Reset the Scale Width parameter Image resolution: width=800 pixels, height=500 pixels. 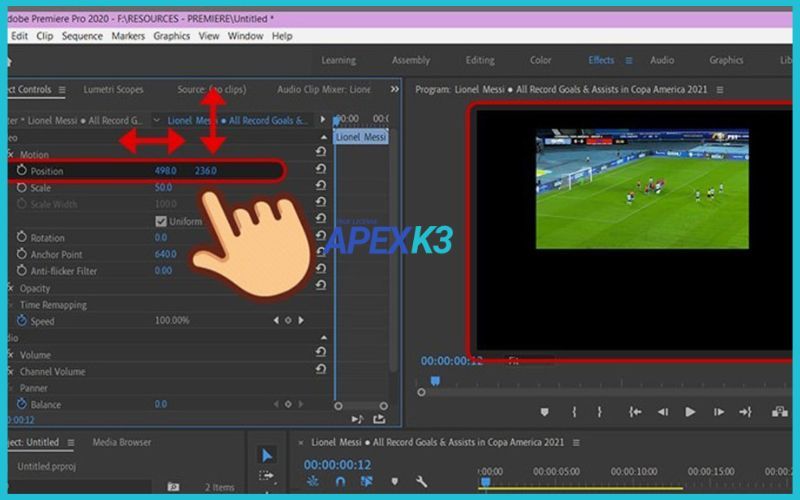click(320, 202)
